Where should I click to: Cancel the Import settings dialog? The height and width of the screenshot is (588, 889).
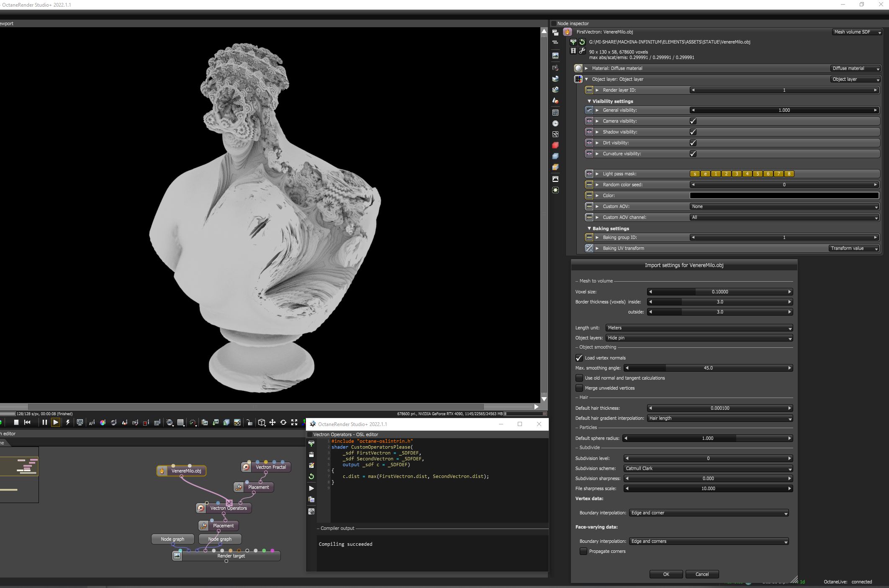point(702,574)
